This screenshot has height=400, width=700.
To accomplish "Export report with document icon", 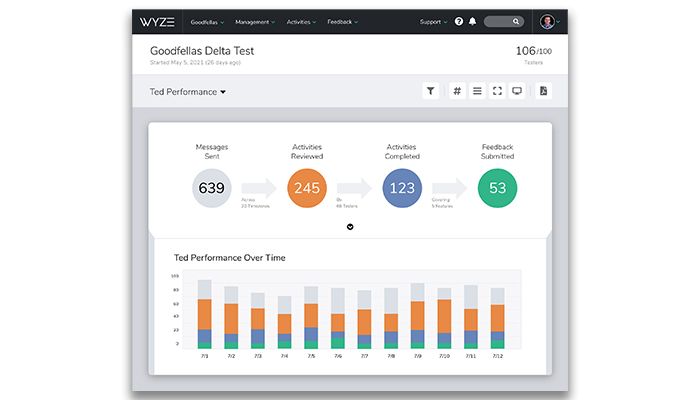I will tap(543, 91).
